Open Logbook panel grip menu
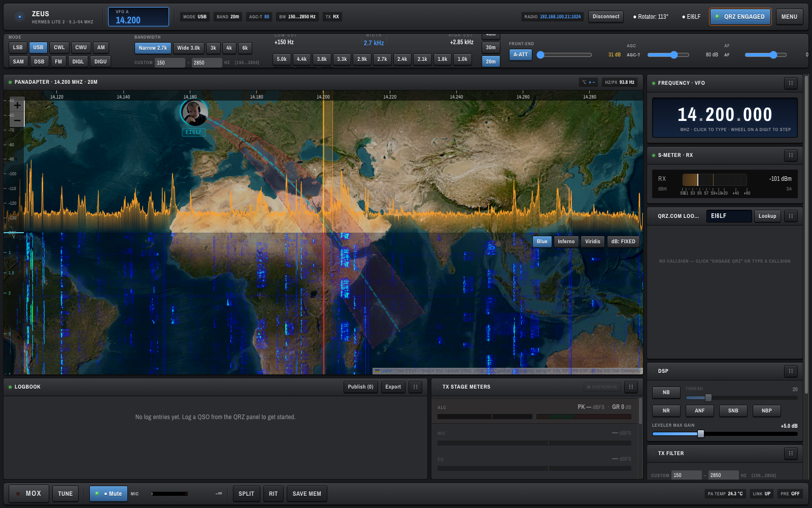 [415, 387]
